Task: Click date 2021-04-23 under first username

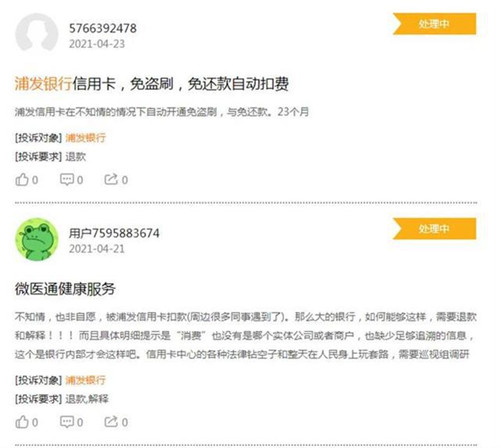Action: tap(97, 44)
